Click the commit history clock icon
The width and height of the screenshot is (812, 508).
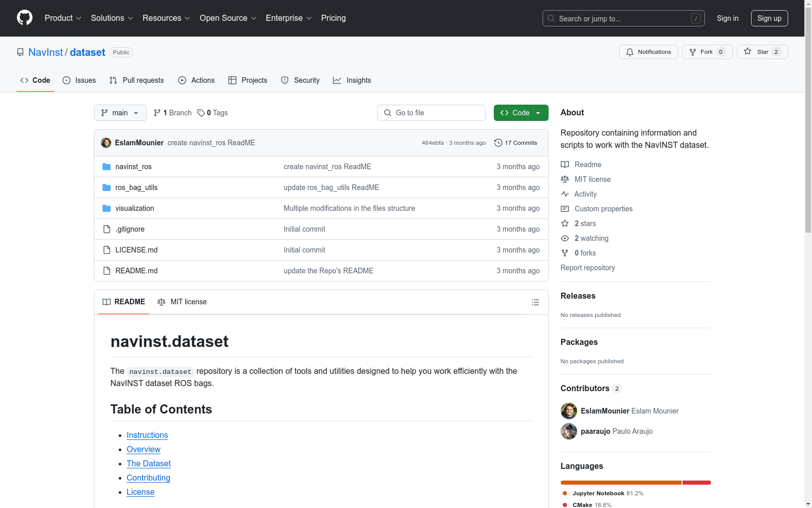[498, 143]
